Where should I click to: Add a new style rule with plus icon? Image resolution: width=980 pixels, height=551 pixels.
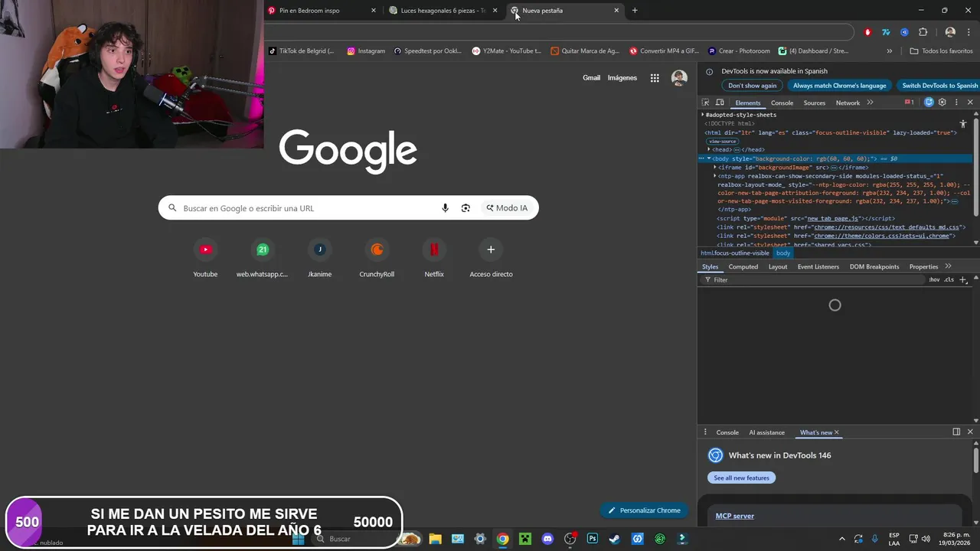[964, 280]
